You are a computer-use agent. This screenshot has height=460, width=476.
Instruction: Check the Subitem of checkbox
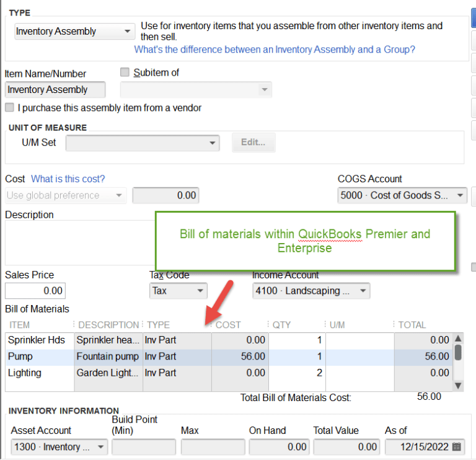[125, 73]
